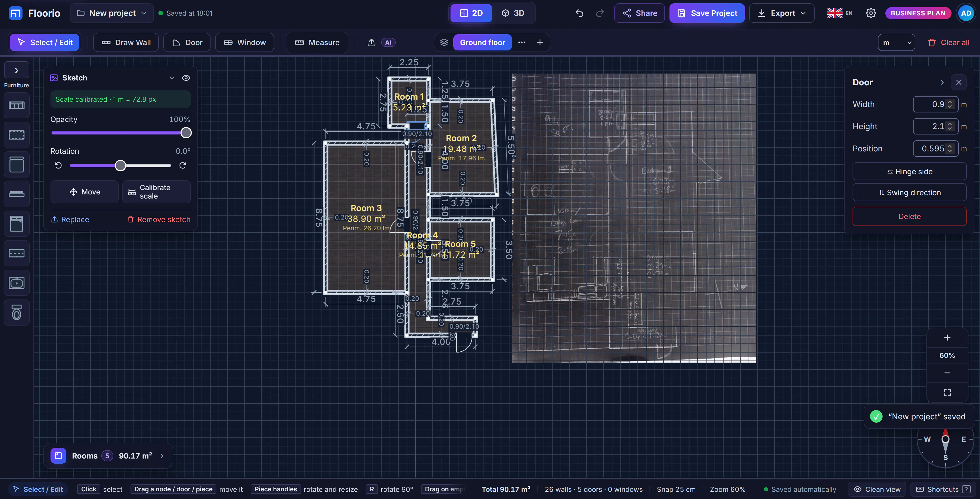Collapse the Sketch panel chevron
This screenshot has width=980, height=499.
[172, 78]
